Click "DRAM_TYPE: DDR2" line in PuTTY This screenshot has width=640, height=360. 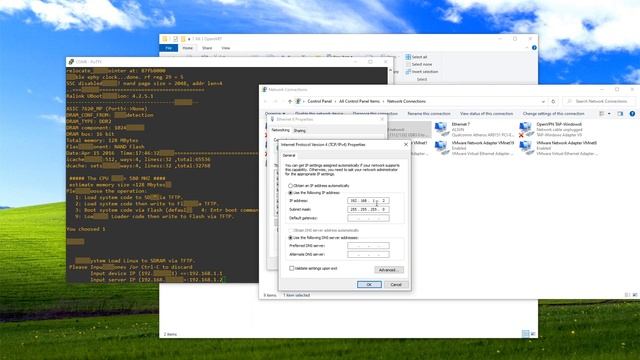[x=89, y=121]
